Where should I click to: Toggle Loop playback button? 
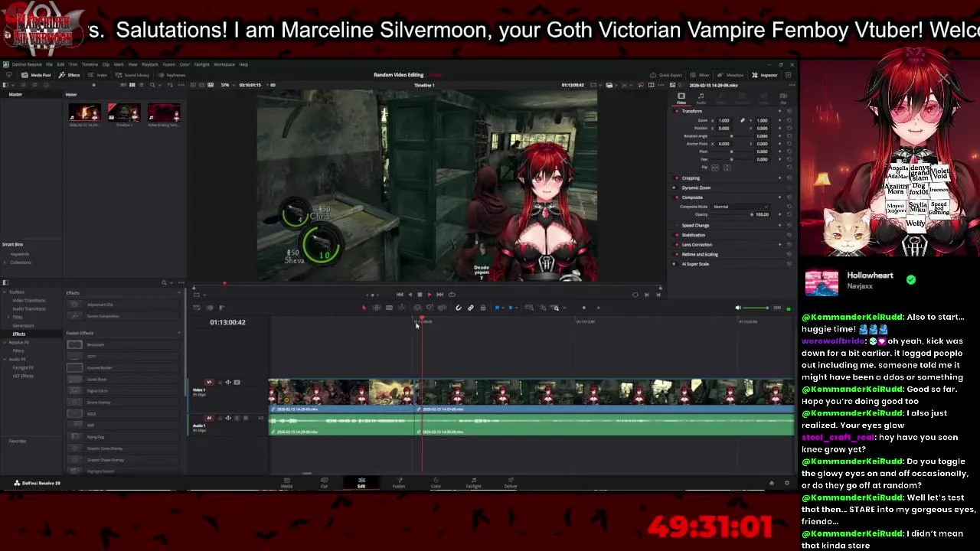tap(451, 295)
